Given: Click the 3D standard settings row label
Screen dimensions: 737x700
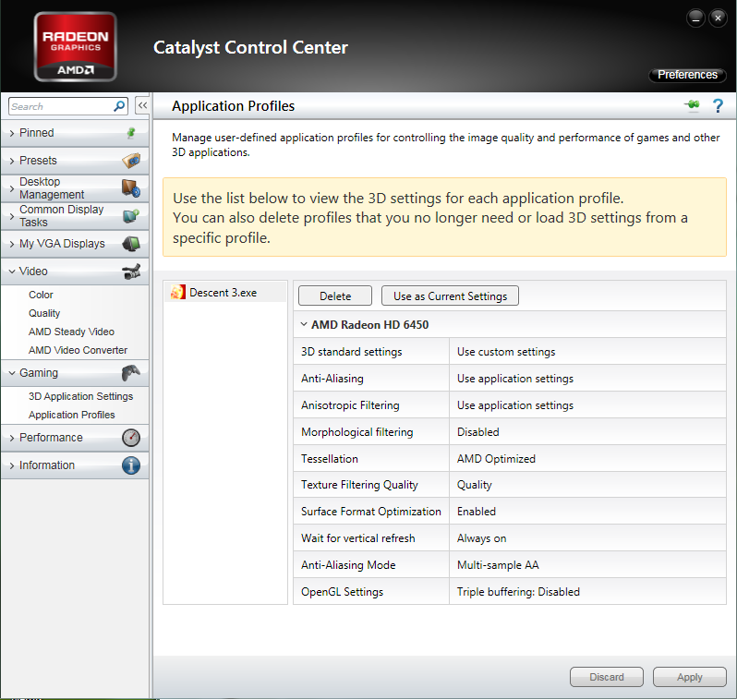Looking at the screenshot, I should coord(352,352).
